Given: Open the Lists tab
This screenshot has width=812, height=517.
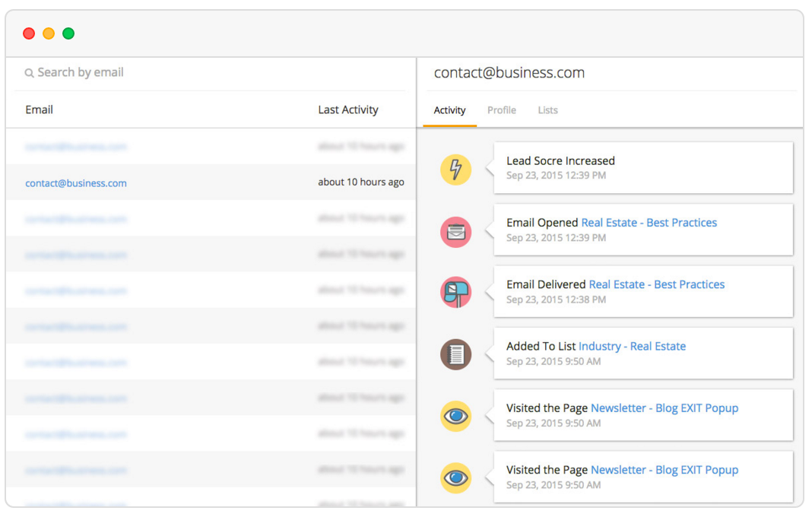Looking at the screenshot, I should [x=547, y=110].
